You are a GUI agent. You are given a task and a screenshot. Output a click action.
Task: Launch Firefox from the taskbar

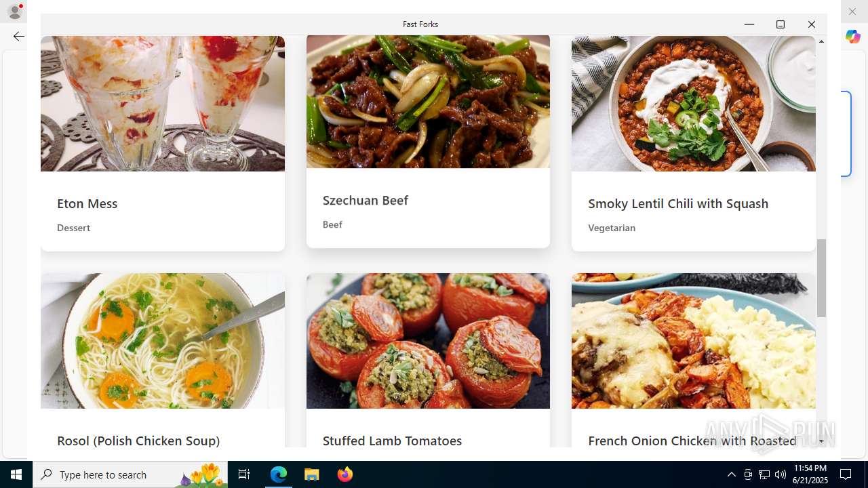click(x=344, y=474)
